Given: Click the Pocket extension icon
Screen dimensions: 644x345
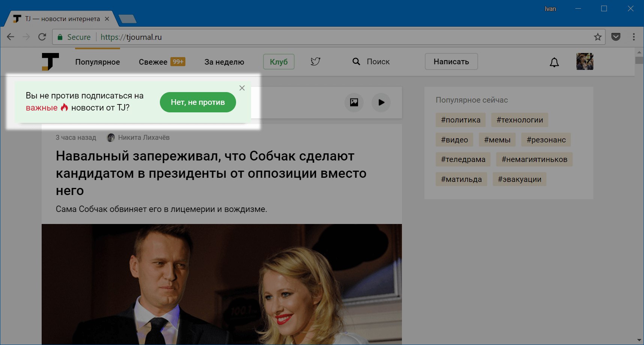Looking at the screenshot, I should (616, 37).
